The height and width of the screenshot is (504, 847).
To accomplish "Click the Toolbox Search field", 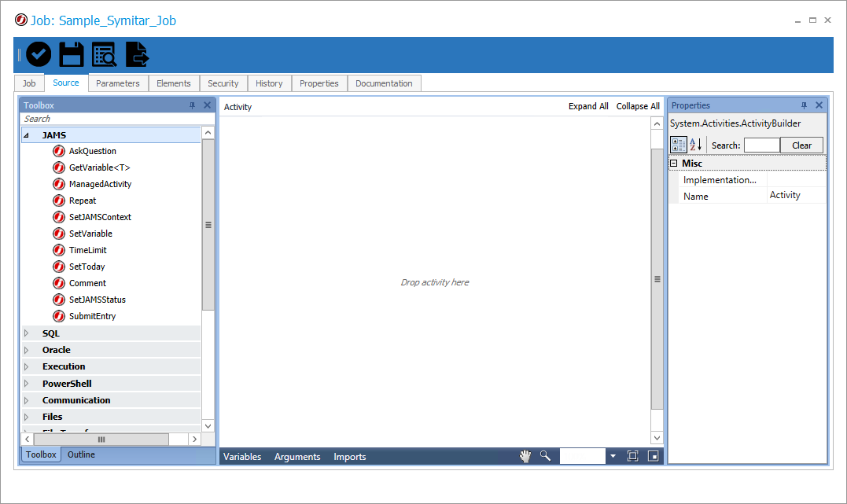I will [110, 119].
